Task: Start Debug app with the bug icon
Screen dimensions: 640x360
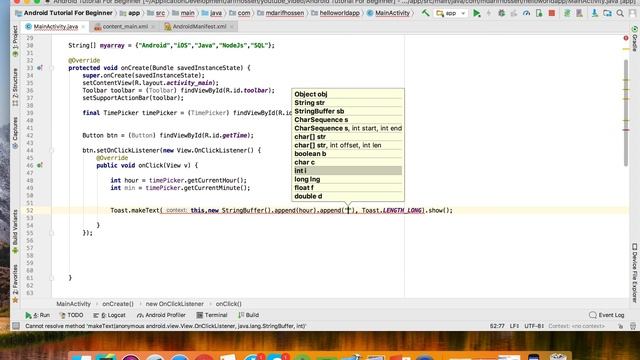Action: point(501,13)
